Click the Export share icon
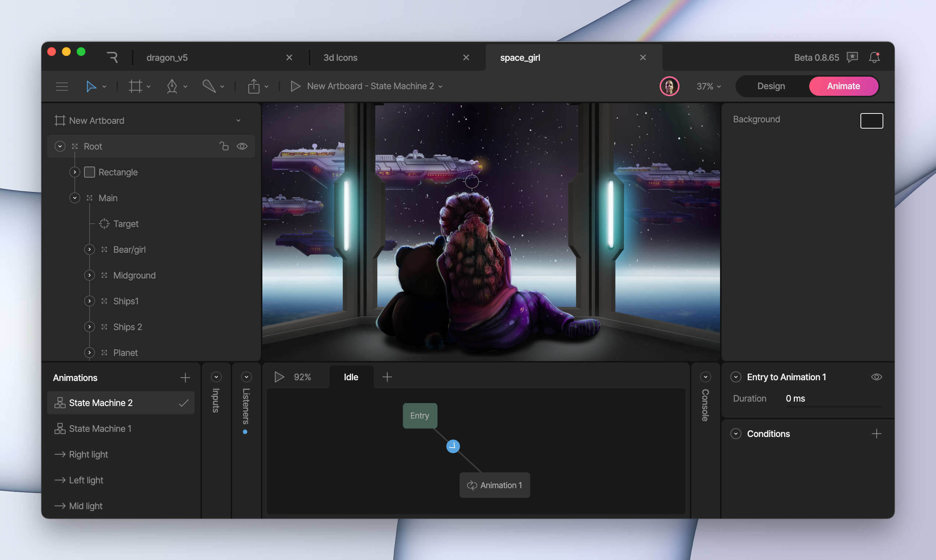This screenshot has height=560, width=936. tap(254, 87)
